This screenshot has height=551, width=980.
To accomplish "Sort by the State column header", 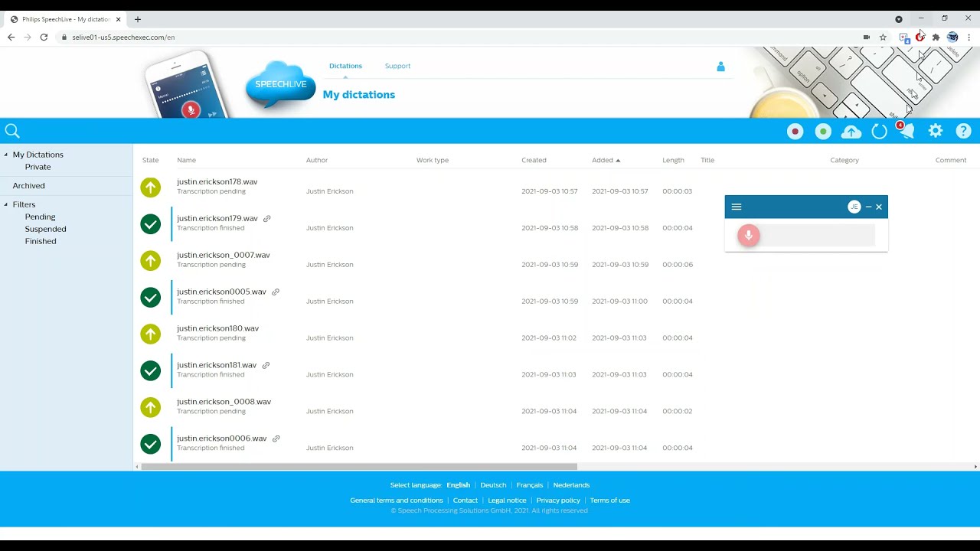I will 150,160.
